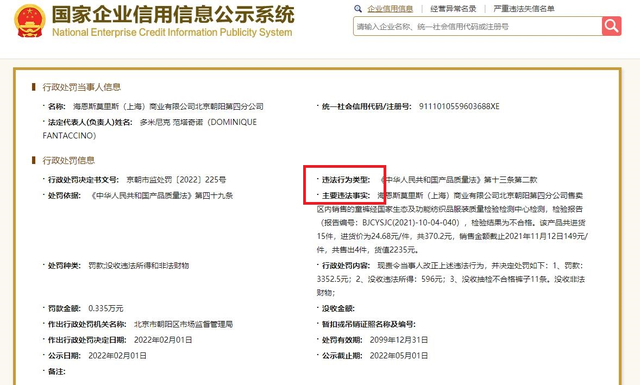Click the red search magnifier button
Screen dimensions: 640x385
[611, 26]
